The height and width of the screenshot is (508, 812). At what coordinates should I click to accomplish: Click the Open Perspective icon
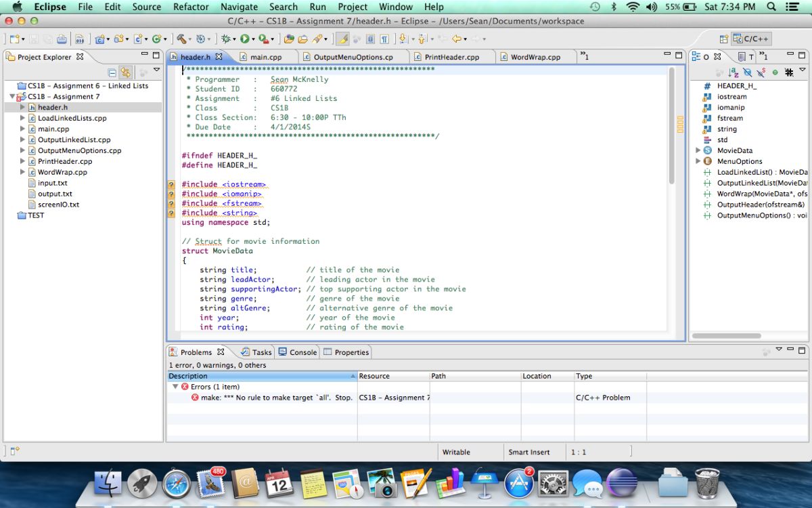coord(723,39)
